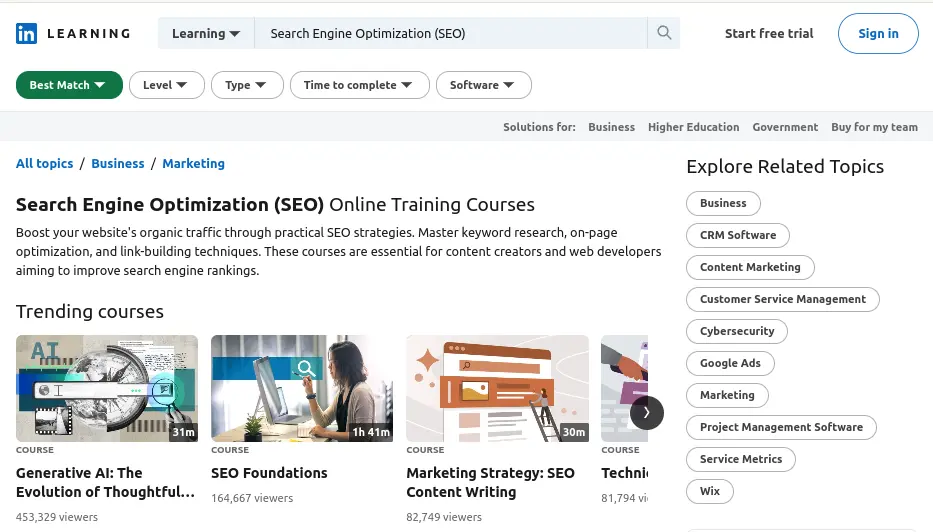This screenshot has height=532, width=933.
Task: Click the 'Explore Related Topics' heading
Action: click(x=785, y=167)
